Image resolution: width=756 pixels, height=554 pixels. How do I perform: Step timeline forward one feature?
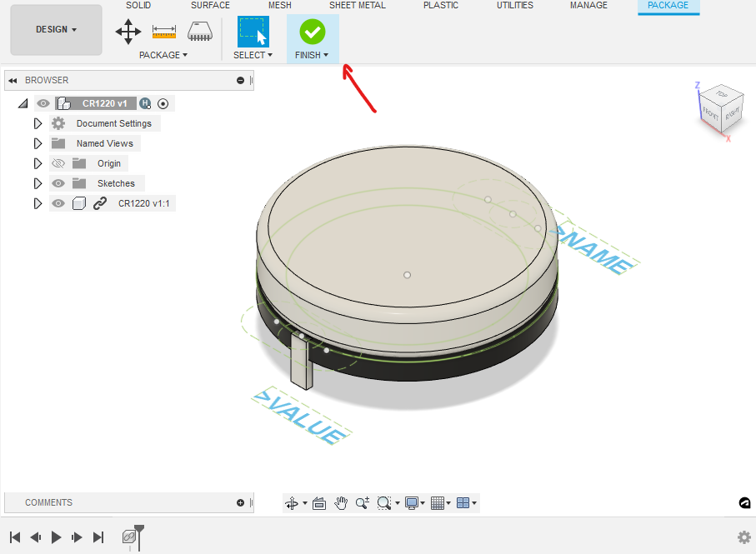(78, 537)
